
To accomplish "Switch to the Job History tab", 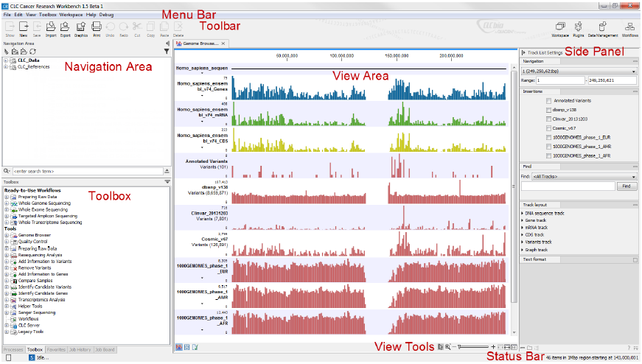I will (x=80, y=350).
